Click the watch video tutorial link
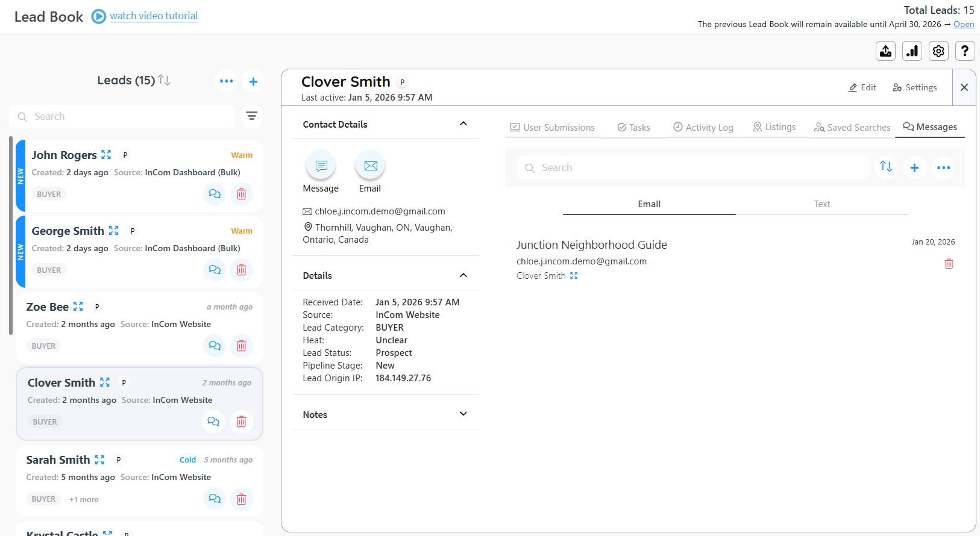 [154, 16]
